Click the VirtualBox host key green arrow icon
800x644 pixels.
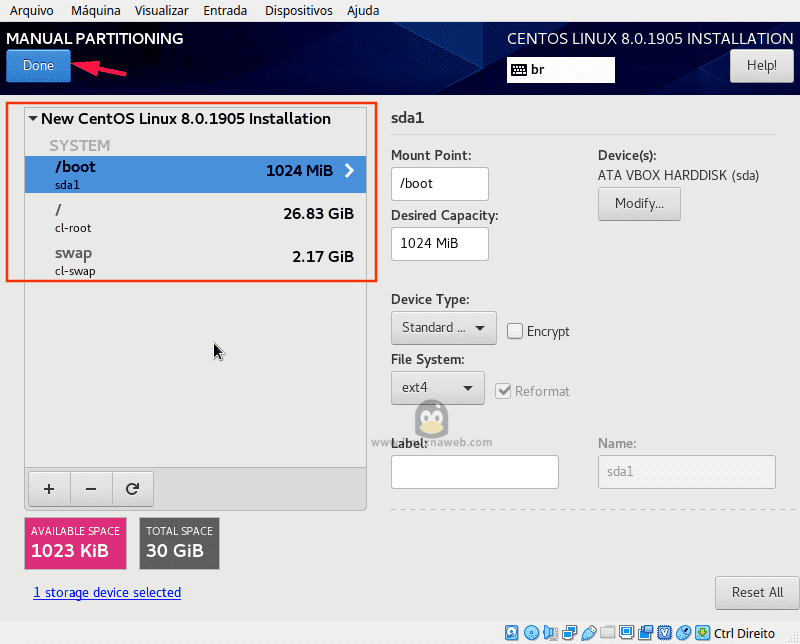pos(703,633)
